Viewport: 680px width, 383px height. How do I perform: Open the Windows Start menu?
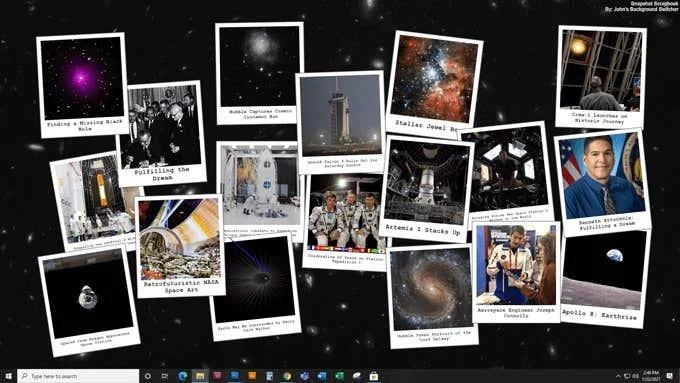pyautogui.click(x=8, y=376)
